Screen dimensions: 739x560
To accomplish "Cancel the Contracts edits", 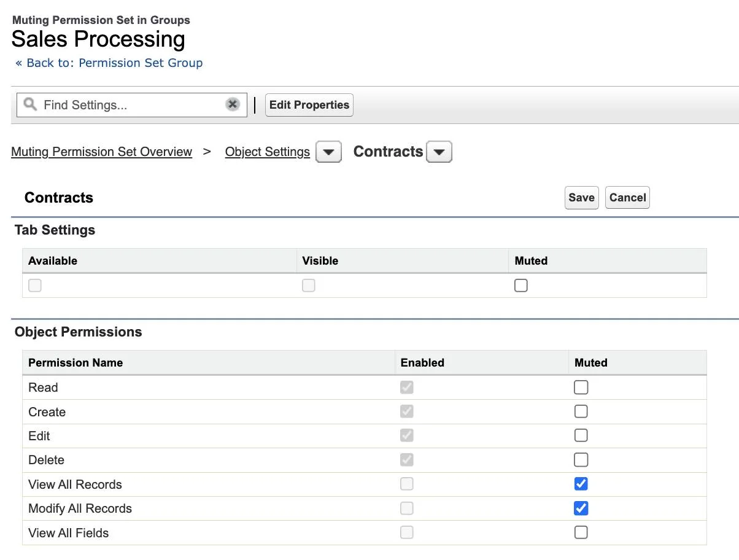I will 627,198.
